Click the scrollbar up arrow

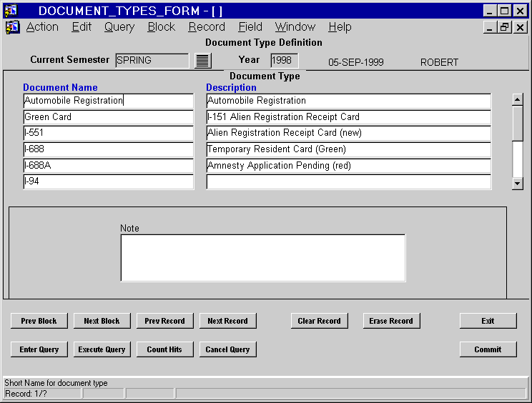click(x=518, y=99)
